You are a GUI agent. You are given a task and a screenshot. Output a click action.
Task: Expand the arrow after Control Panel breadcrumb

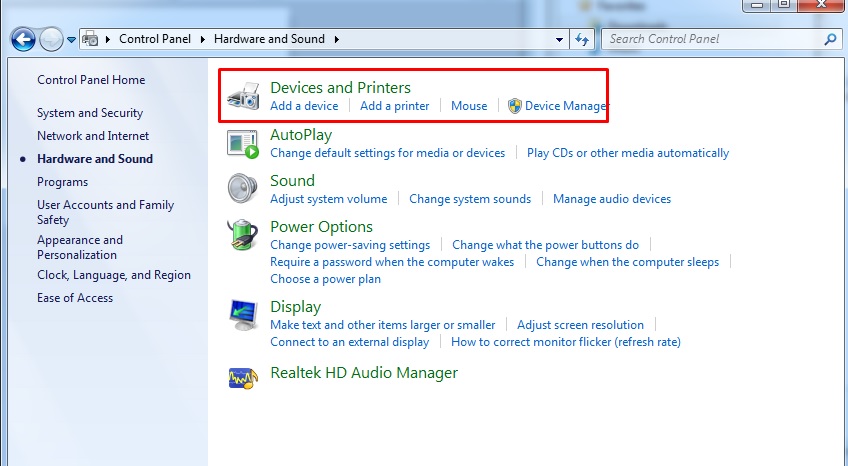(203, 39)
